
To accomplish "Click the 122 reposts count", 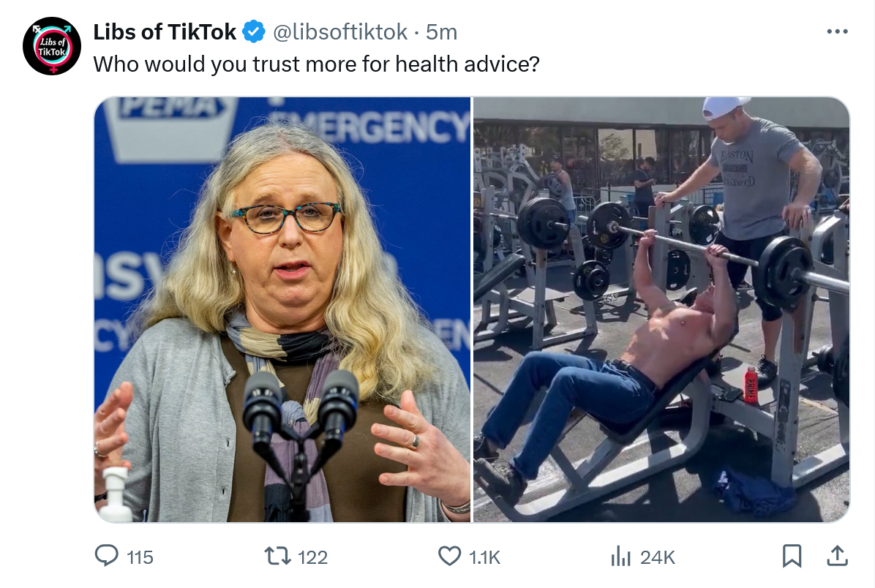I will 312,557.
